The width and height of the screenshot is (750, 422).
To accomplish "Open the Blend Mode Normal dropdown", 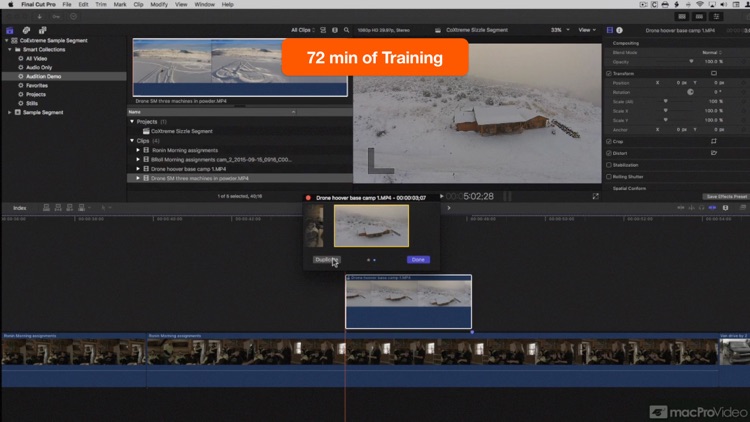I will [x=712, y=53].
